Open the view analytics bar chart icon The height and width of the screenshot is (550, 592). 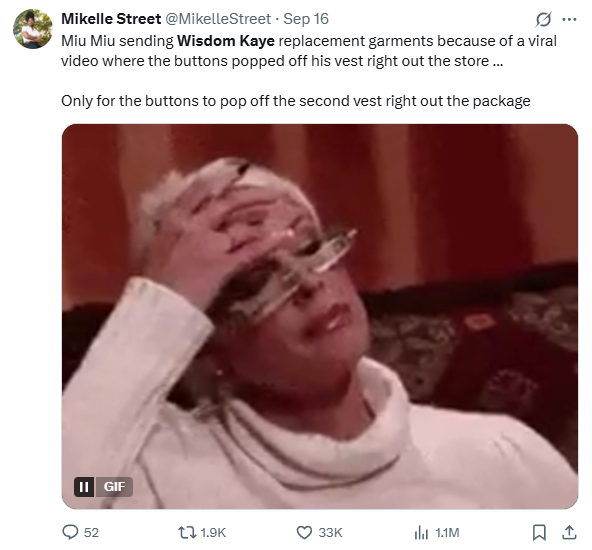click(421, 533)
